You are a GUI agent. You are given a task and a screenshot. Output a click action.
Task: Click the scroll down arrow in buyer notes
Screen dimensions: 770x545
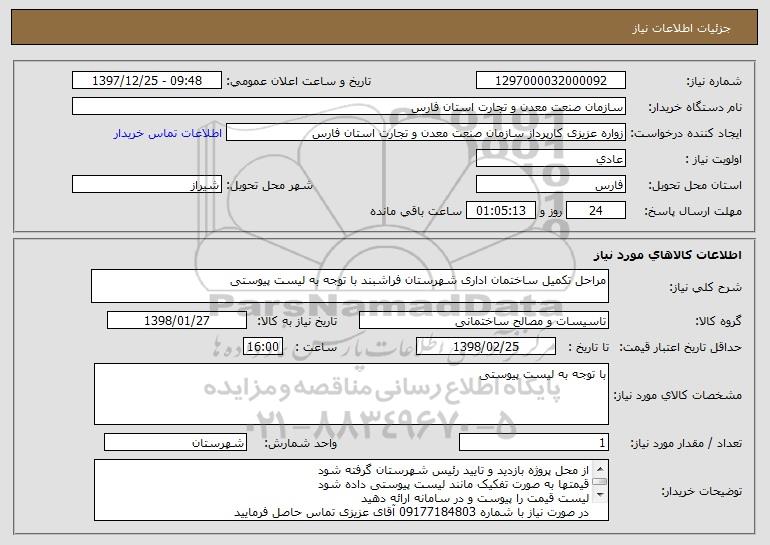tap(599, 495)
